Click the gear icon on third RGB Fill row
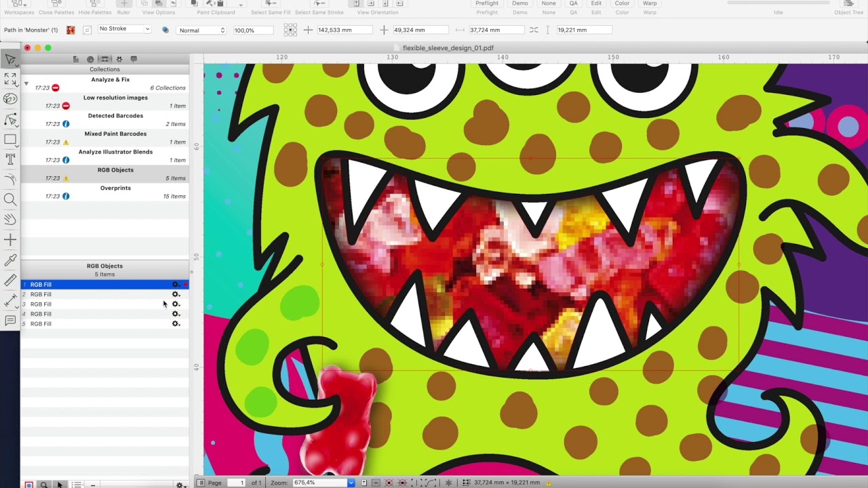Screen dimensions: 868x488 (176, 304)
